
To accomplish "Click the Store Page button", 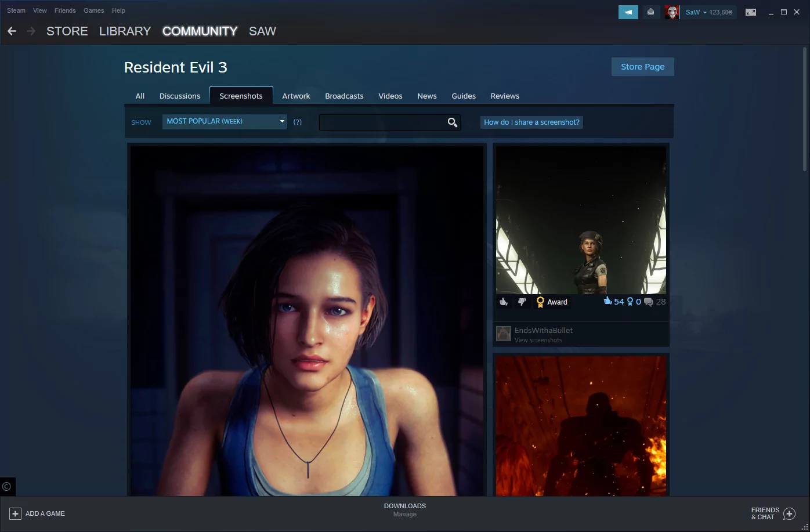I will [642, 67].
